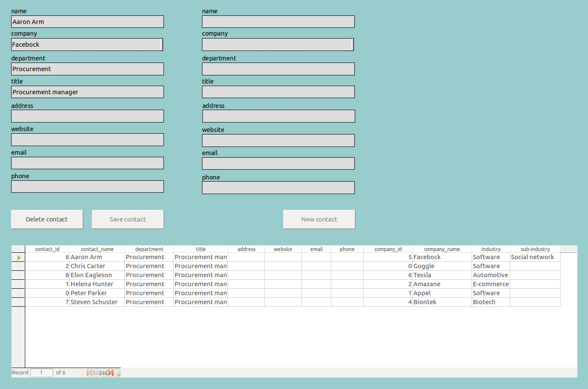Click the Social network sub-industry cell

(535, 257)
